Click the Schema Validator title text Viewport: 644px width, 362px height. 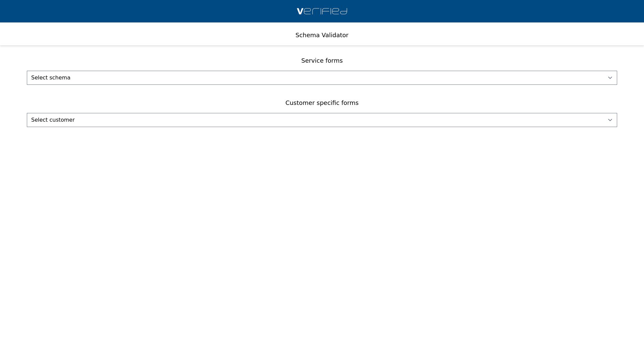[x=322, y=35]
